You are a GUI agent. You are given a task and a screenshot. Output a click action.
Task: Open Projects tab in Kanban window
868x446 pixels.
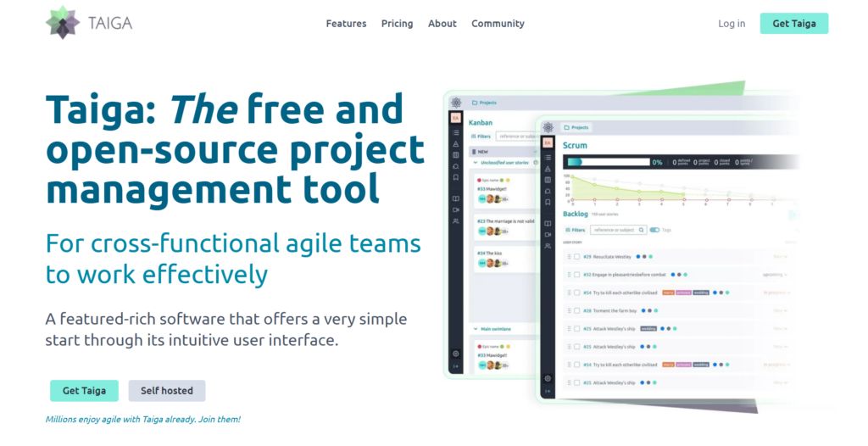coord(484,103)
